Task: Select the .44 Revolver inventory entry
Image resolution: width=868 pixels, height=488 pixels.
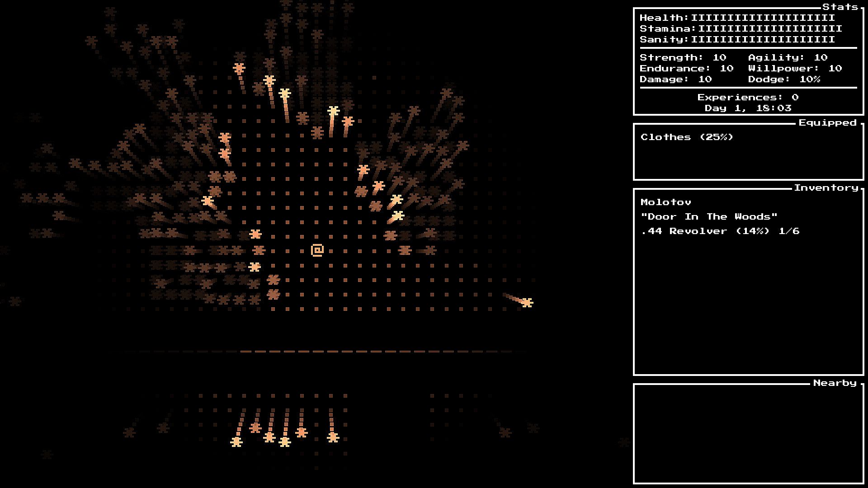Action: coord(720,231)
